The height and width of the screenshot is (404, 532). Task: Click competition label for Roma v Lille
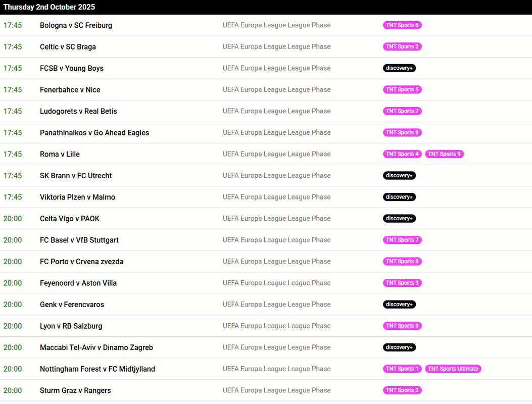(x=276, y=154)
